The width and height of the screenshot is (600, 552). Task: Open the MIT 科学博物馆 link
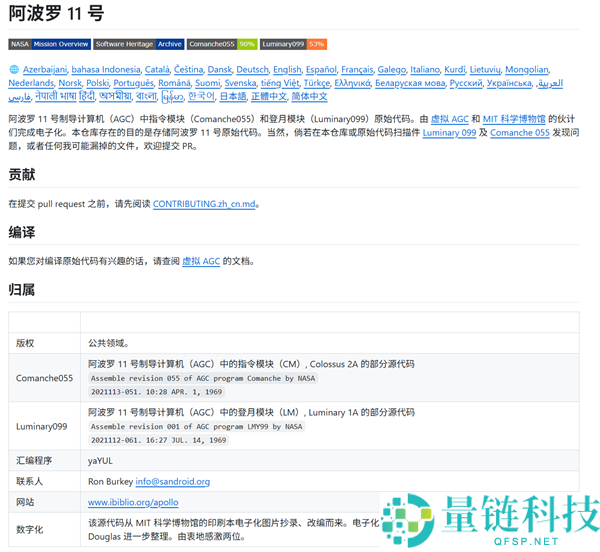click(x=514, y=119)
